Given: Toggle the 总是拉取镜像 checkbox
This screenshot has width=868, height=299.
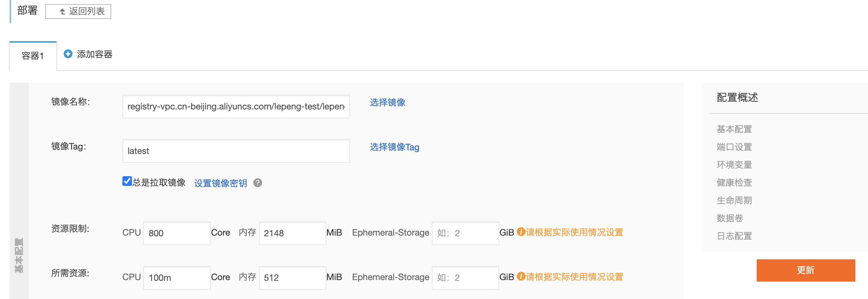Looking at the screenshot, I should coord(127,181).
